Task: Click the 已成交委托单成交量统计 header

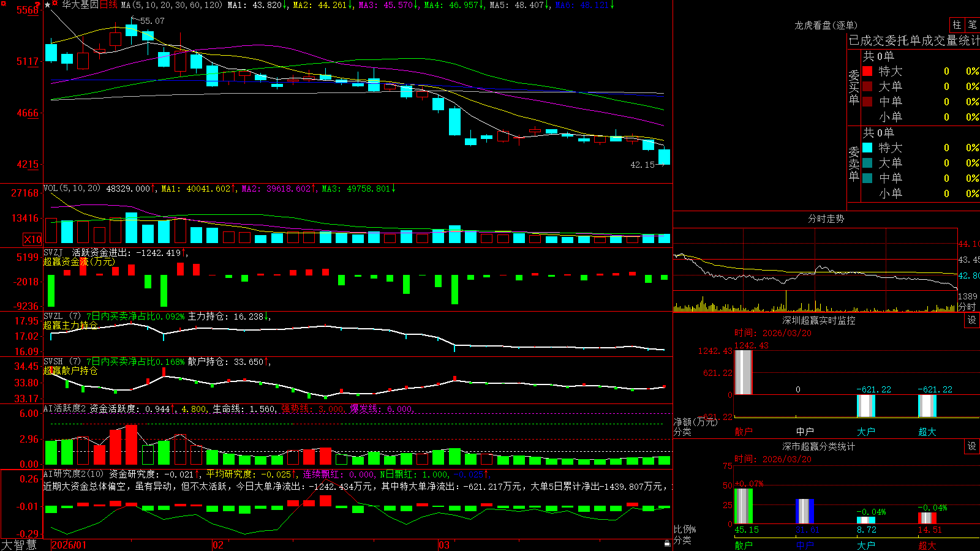Action: (914, 40)
